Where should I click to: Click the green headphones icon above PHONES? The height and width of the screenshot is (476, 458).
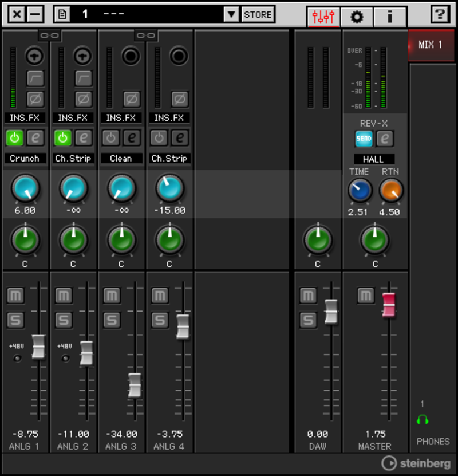pyautogui.click(x=423, y=420)
